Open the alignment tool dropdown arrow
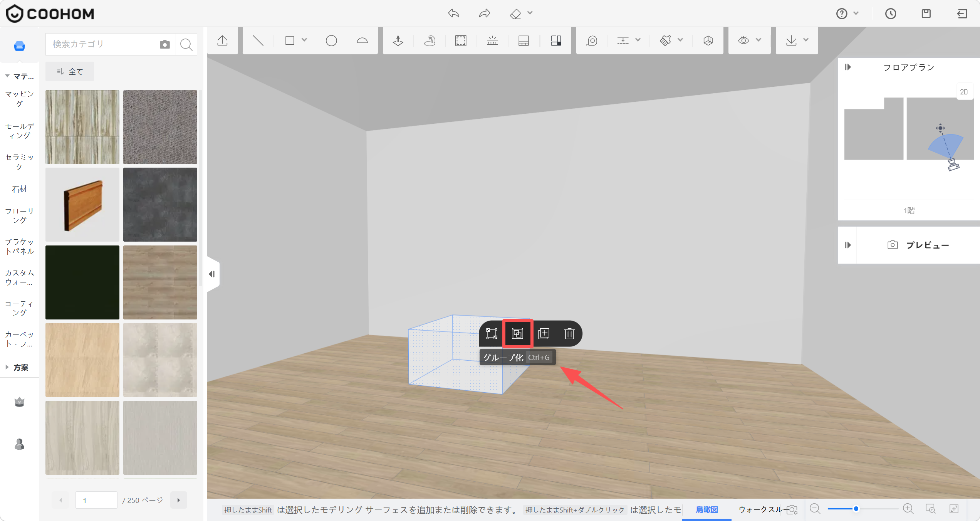The image size is (980, 521). point(638,40)
